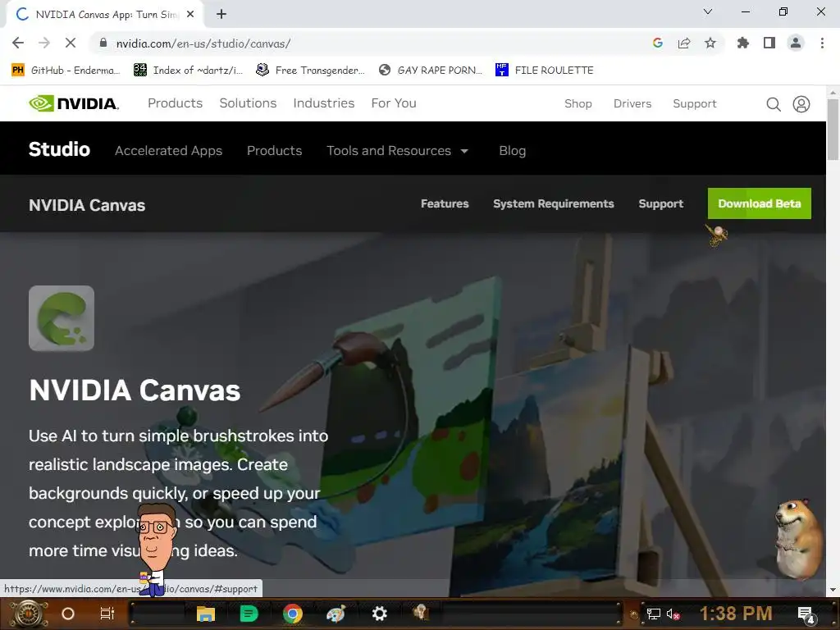
Task: Open a new browser tab with plus
Action: (x=221, y=15)
